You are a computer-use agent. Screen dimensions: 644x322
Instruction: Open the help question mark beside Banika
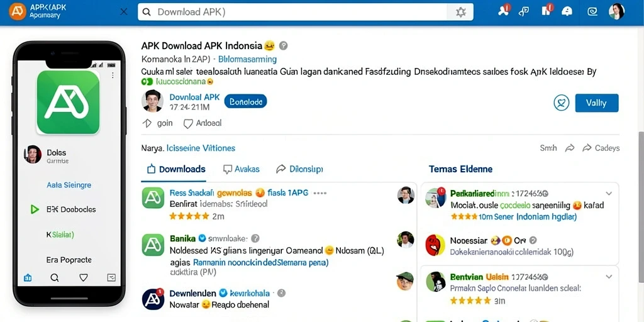pos(255,238)
